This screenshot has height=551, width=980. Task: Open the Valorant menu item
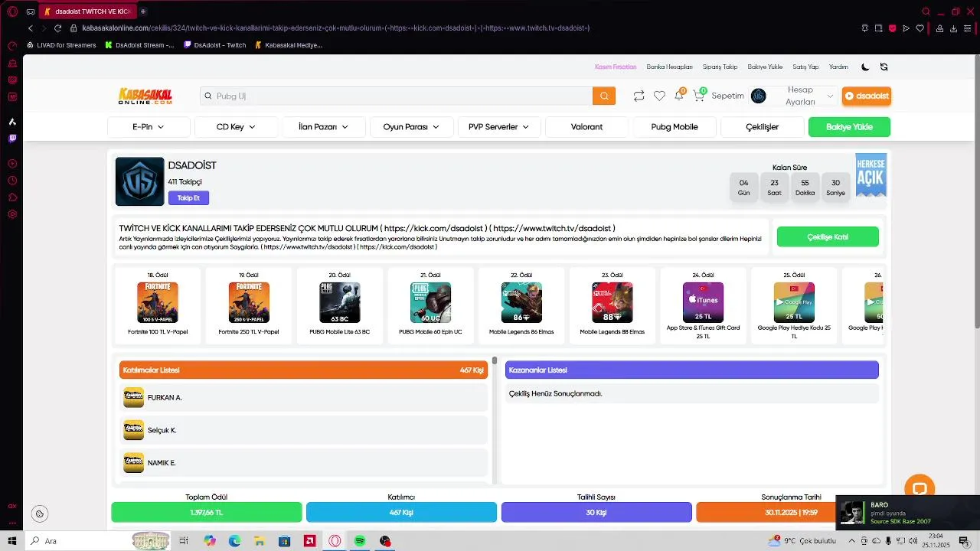[x=586, y=127]
